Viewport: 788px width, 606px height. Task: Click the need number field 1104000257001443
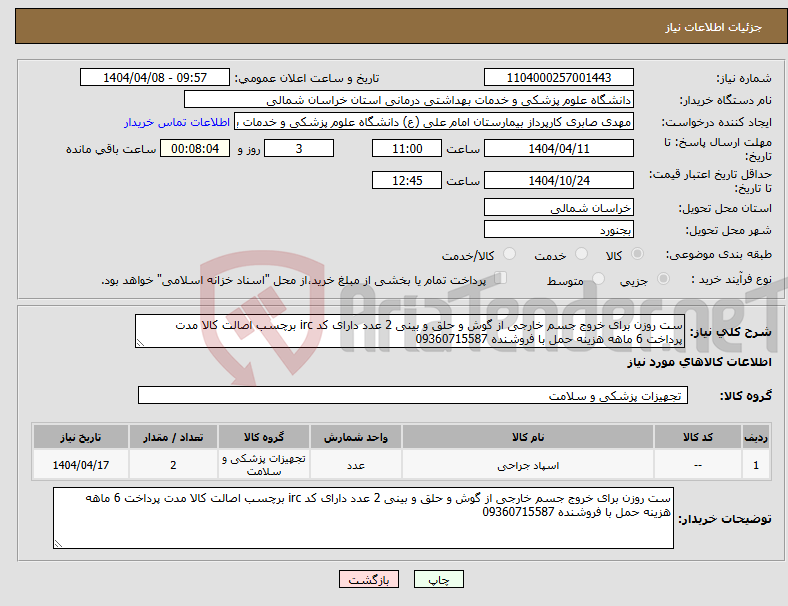click(x=558, y=77)
